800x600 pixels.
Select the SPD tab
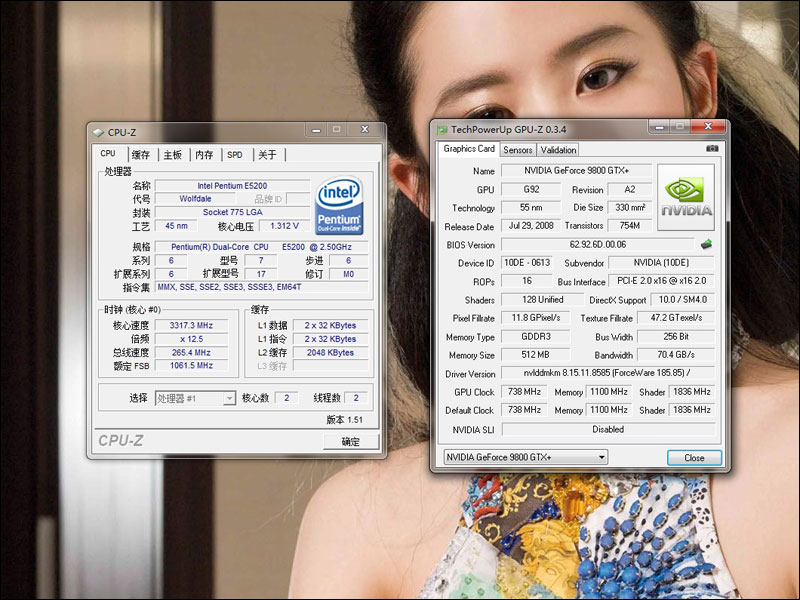click(235, 155)
